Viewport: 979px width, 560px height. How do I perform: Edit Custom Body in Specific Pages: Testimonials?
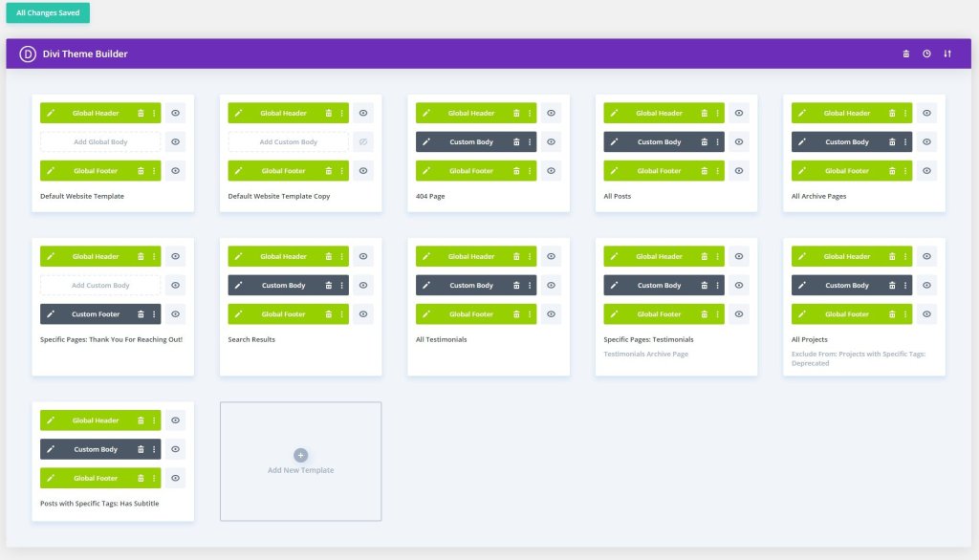(x=615, y=286)
